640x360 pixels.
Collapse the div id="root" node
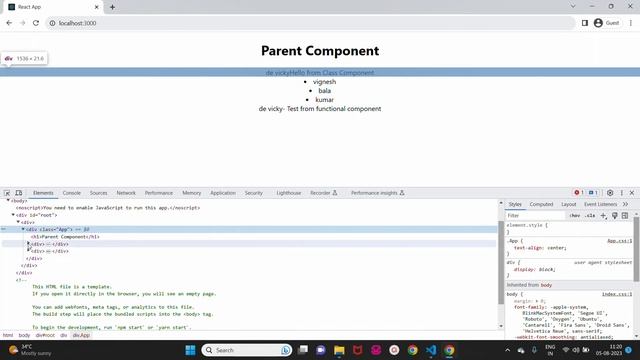point(13,215)
